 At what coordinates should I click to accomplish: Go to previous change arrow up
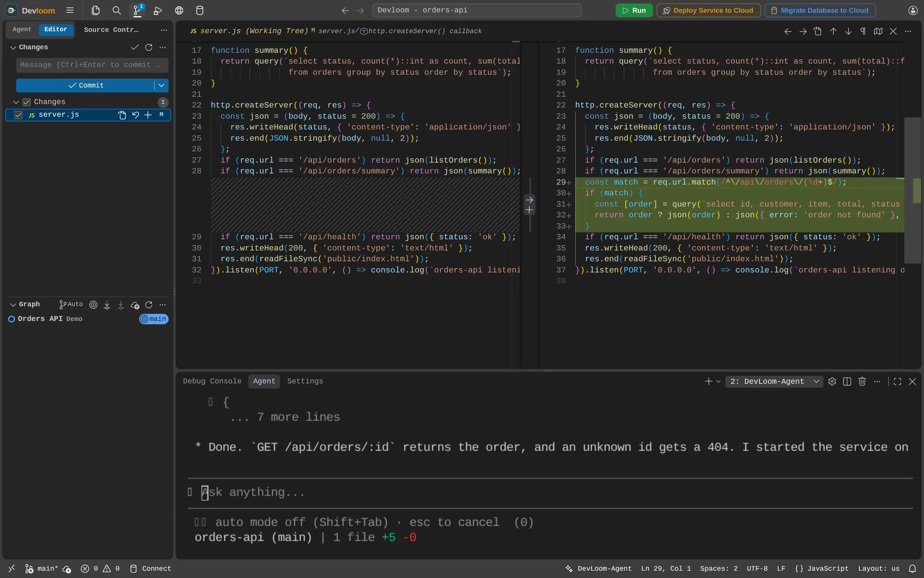coord(833,31)
